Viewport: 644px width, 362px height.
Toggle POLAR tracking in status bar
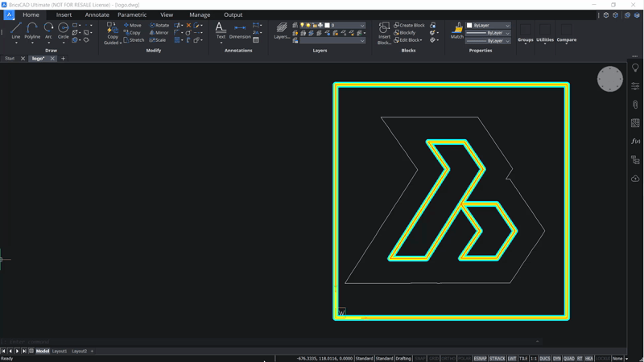point(464,358)
